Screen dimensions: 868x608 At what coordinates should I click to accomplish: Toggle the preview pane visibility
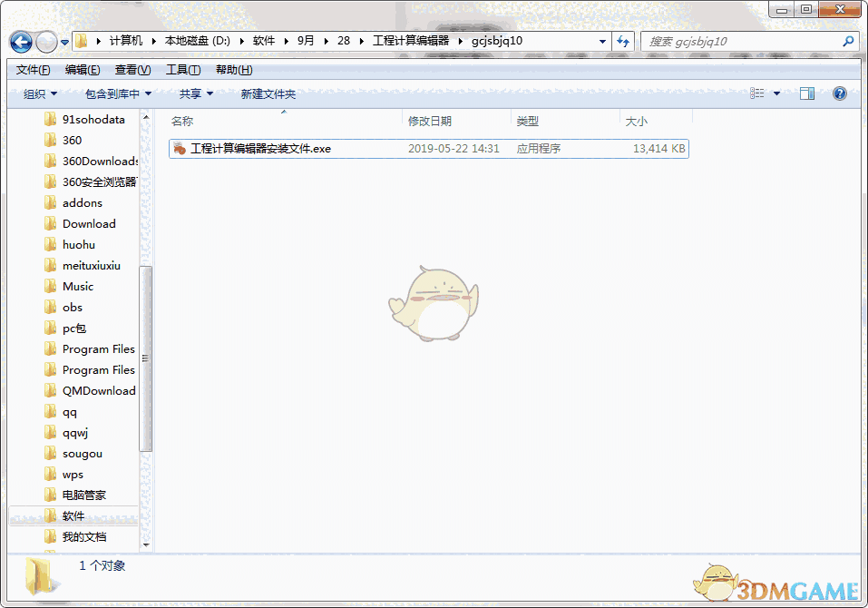pyautogui.click(x=806, y=93)
